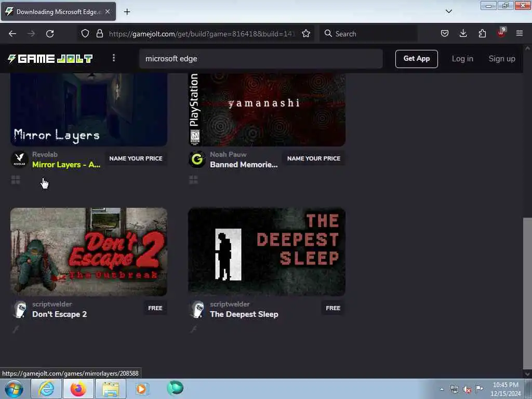Open the Don't Escape 2 thumbnail
The height and width of the screenshot is (399, 532).
coord(88,252)
